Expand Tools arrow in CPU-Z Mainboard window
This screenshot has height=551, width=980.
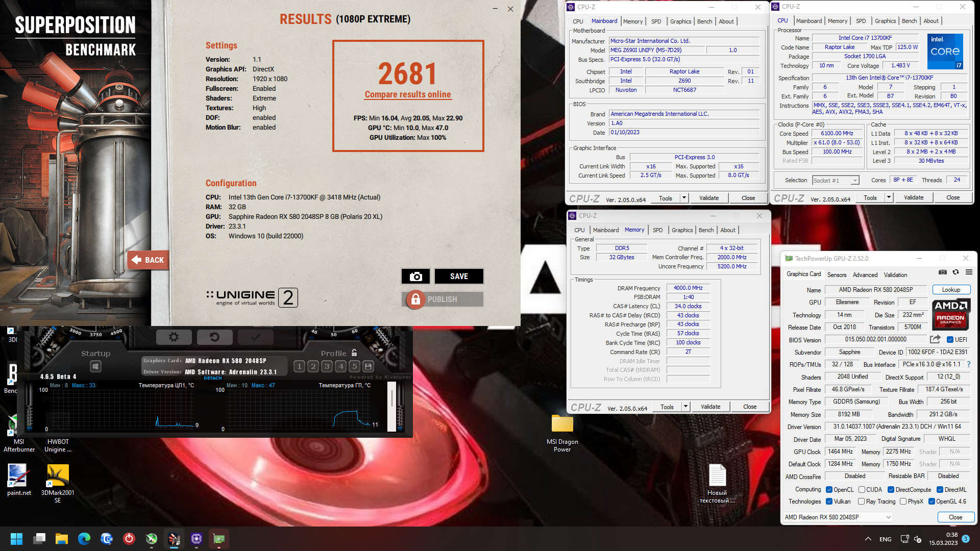[x=684, y=198]
